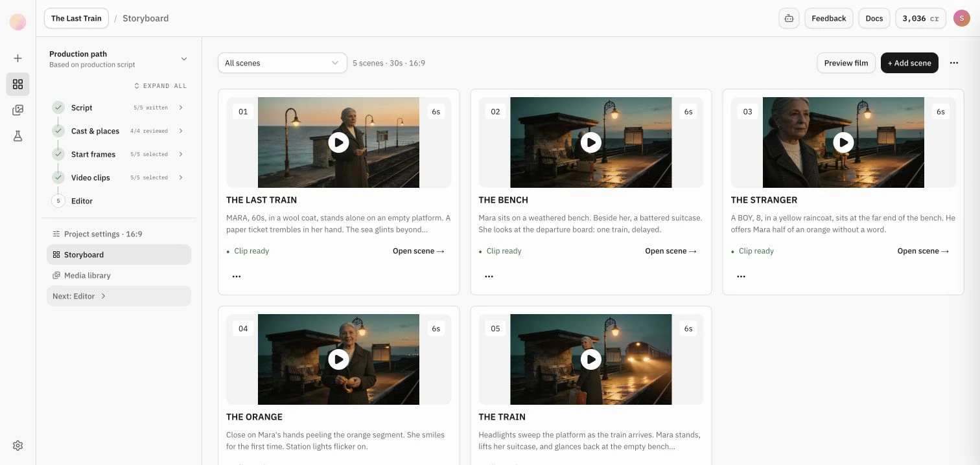Open more options for The Last Train card
Viewport: 980px width, 465px height.
click(x=237, y=277)
